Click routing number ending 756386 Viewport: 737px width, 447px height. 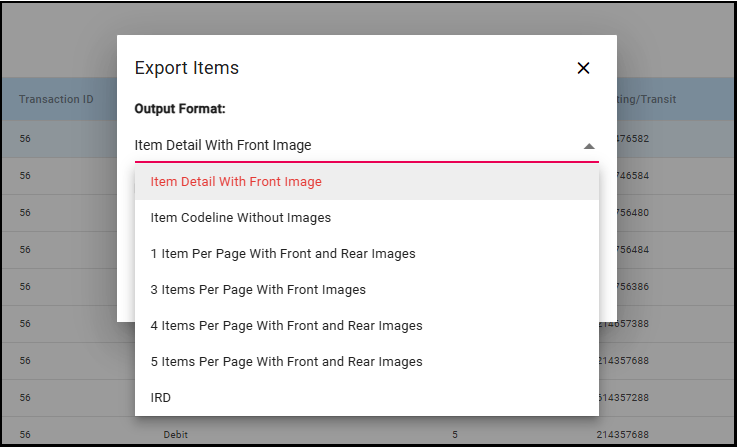point(633,286)
